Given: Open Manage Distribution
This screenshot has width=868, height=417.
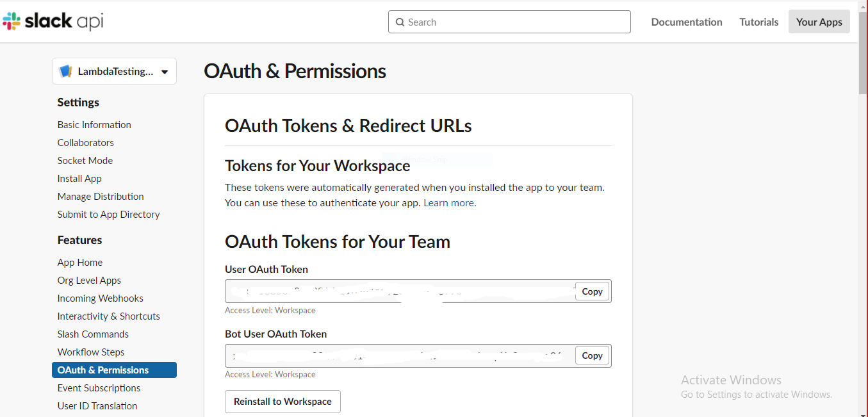Looking at the screenshot, I should pyautogui.click(x=101, y=197).
